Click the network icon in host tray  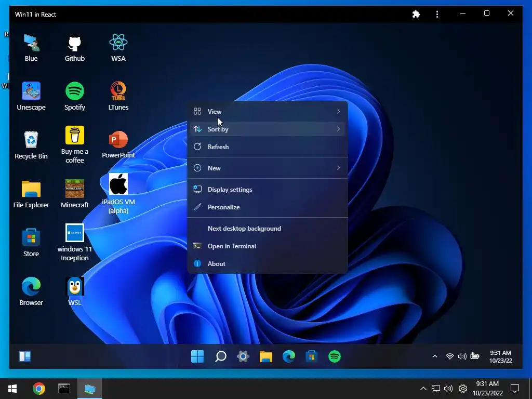tap(436, 389)
